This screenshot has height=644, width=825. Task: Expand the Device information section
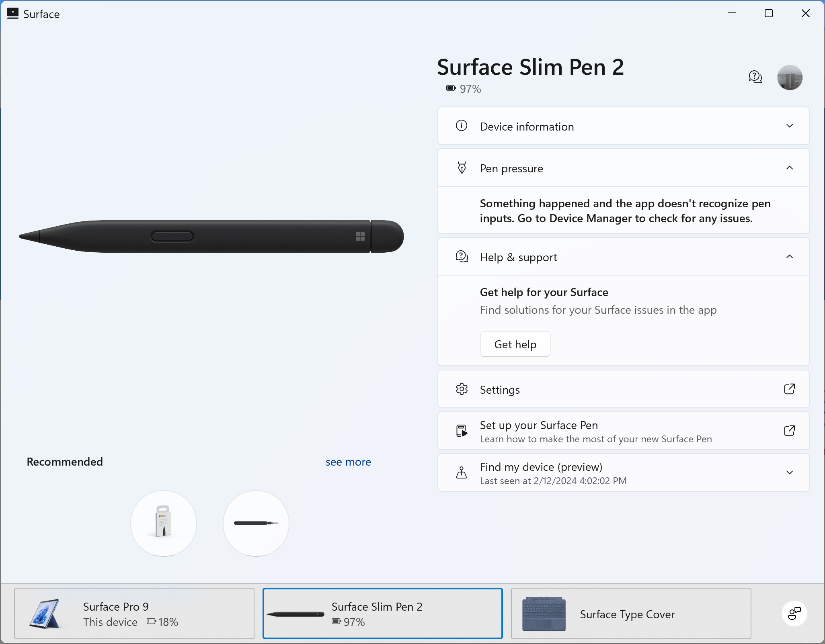click(789, 126)
